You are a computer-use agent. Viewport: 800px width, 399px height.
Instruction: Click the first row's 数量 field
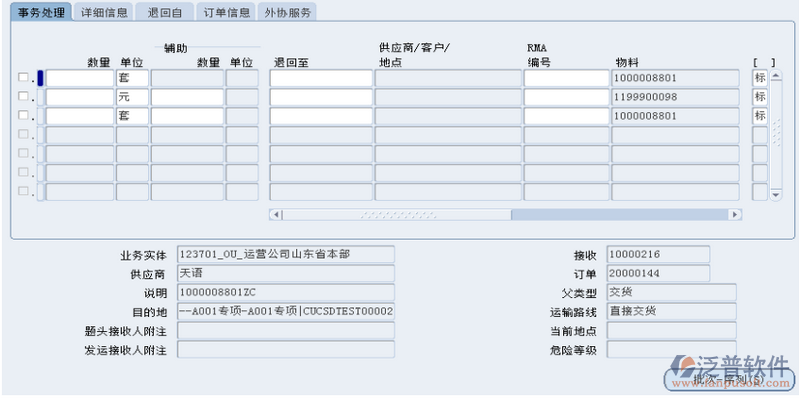[x=80, y=78]
